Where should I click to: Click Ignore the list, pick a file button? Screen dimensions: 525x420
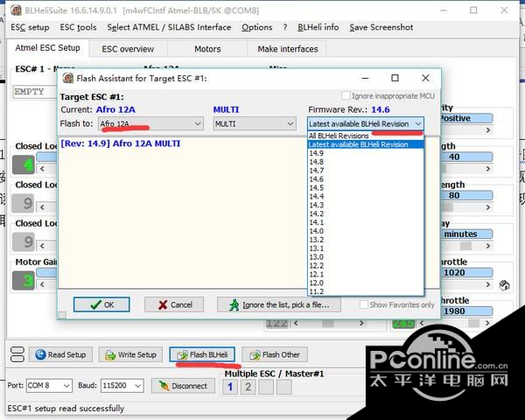pos(279,304)
